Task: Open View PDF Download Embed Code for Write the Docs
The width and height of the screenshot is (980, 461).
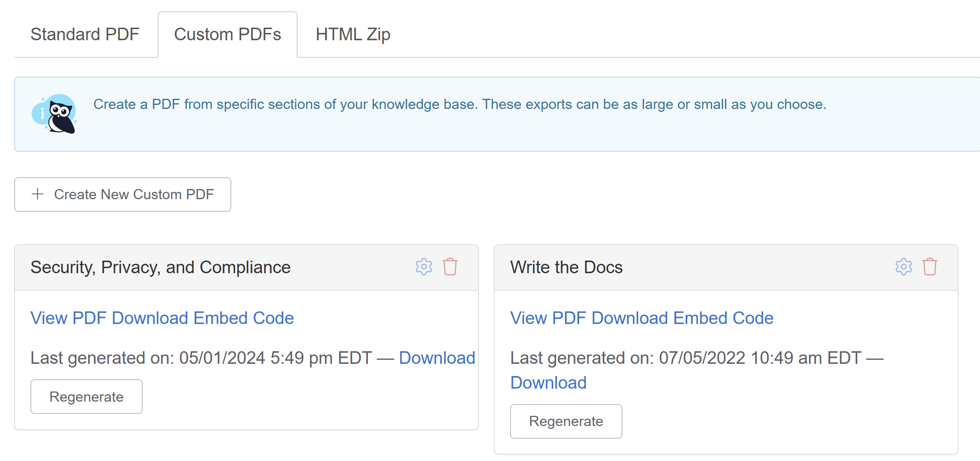Action: pyautogui.click(x=641, y=318)
